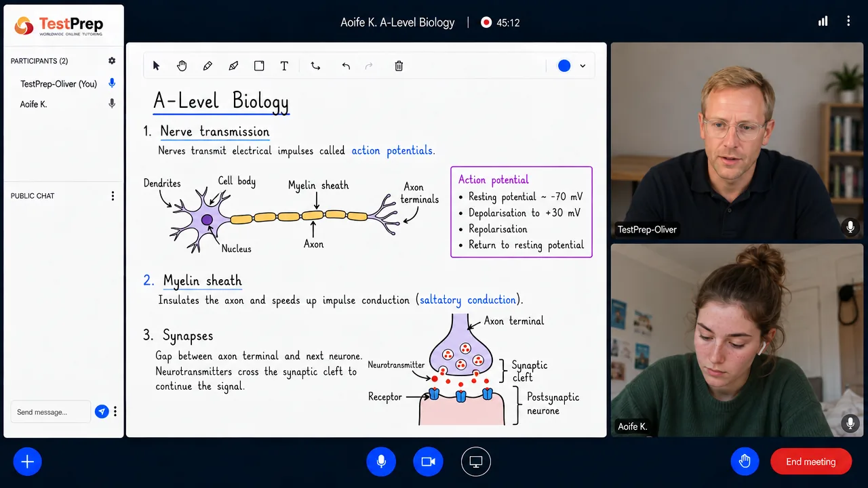Expand the pen color dropdown arrow
Viewport: 868px width, 488px height.
[583, 66]
